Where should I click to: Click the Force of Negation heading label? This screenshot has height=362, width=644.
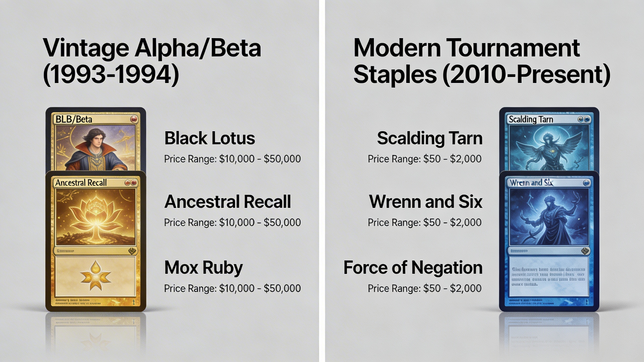click(x=413, y=267)
